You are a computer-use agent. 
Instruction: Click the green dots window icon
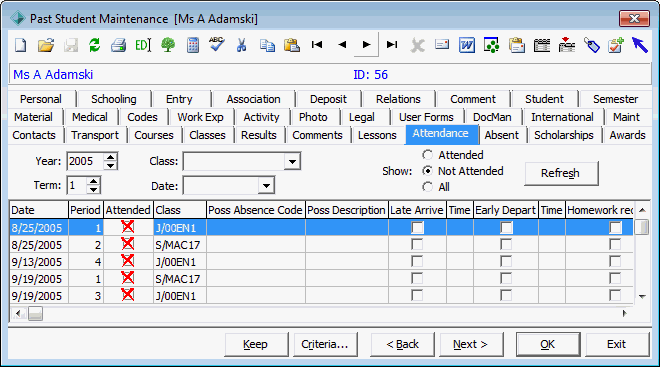[x=491, y=45]
